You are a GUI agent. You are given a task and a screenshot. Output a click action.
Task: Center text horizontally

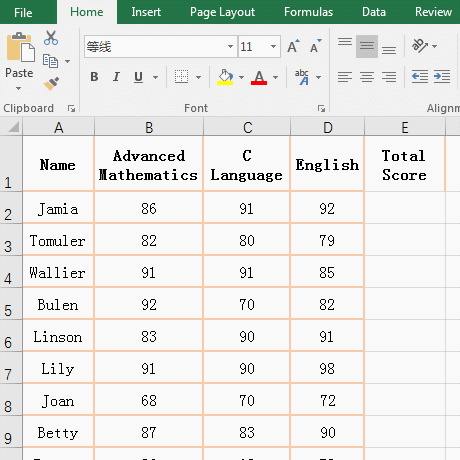point(367,77)
